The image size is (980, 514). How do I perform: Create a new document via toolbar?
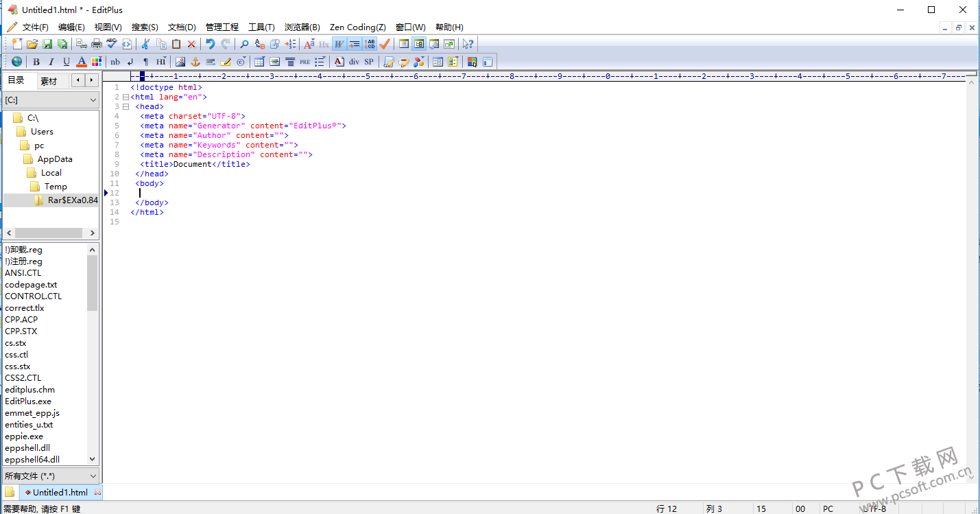click(x=17, y=44)
